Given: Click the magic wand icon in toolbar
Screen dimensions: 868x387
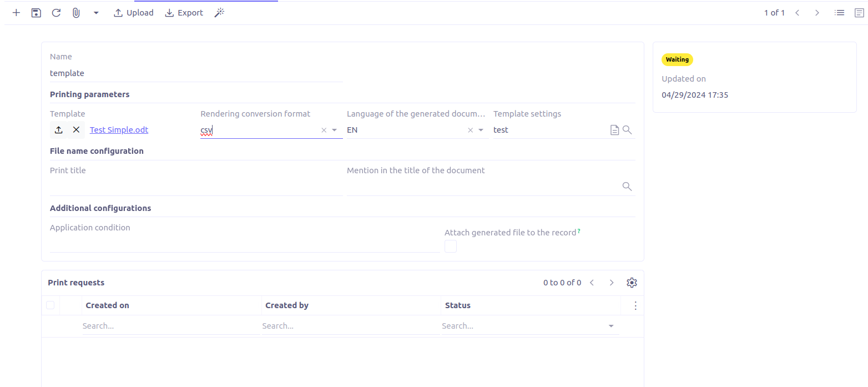Looking at the screenshot, I should click(219, 13).
